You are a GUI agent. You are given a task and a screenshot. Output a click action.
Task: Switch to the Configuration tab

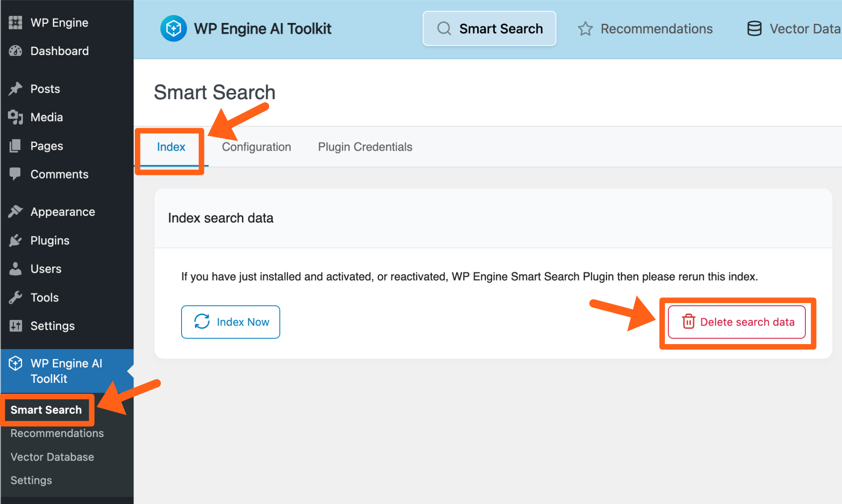pos(256,147)
